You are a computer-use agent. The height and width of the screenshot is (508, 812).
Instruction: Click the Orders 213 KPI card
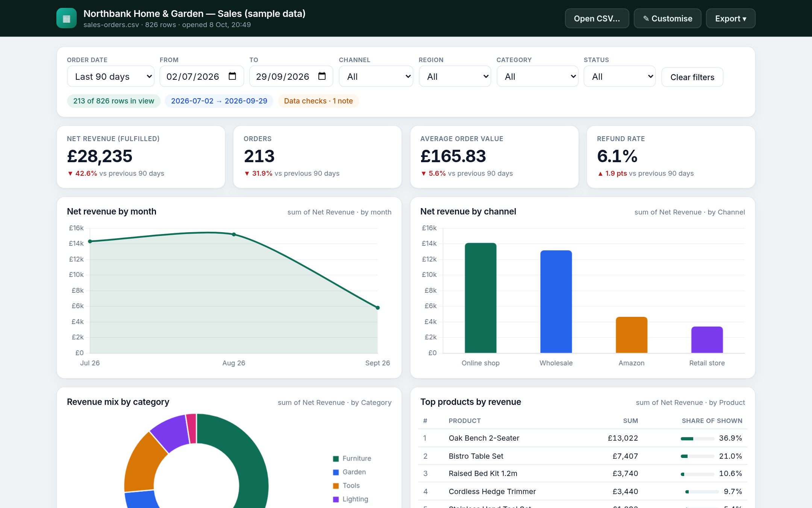(x=317, y=157)
